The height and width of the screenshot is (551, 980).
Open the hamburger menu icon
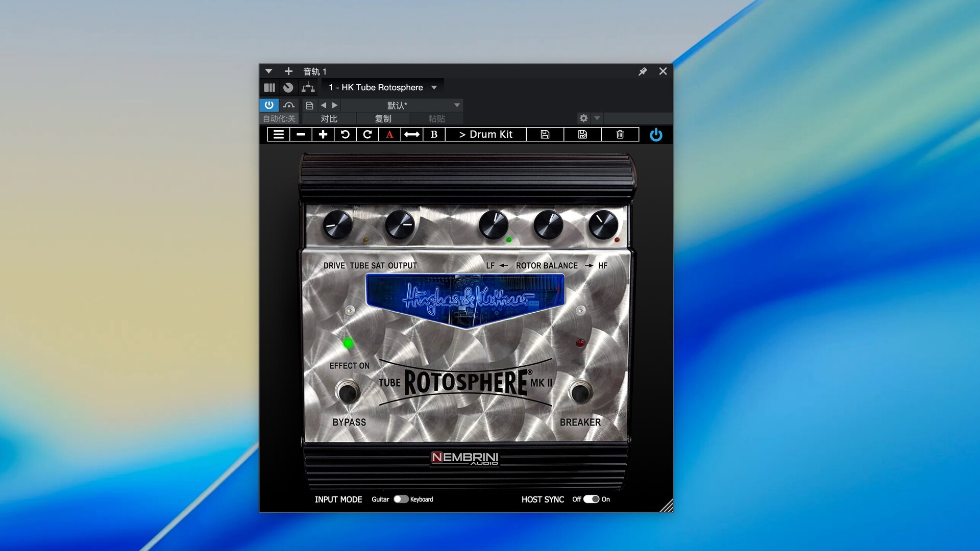tap(279, 134)
